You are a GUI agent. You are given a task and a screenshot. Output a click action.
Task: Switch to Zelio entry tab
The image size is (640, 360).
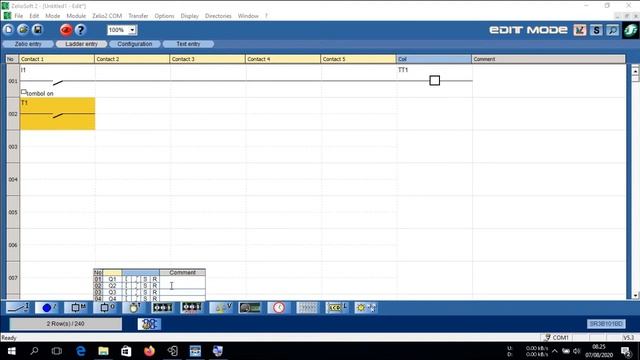(x=28, y=44)
